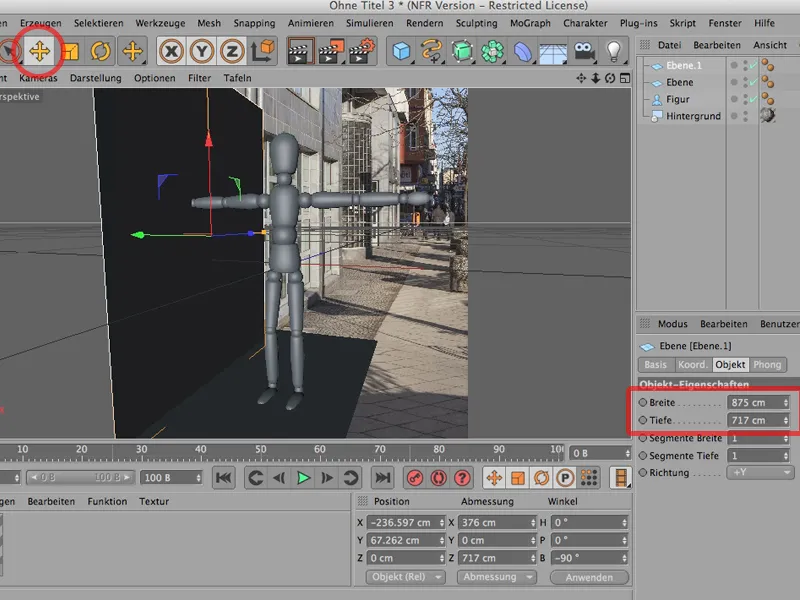The image size is (800, 600).
Task: Switch to the Koord. tab
Action: 693,365
